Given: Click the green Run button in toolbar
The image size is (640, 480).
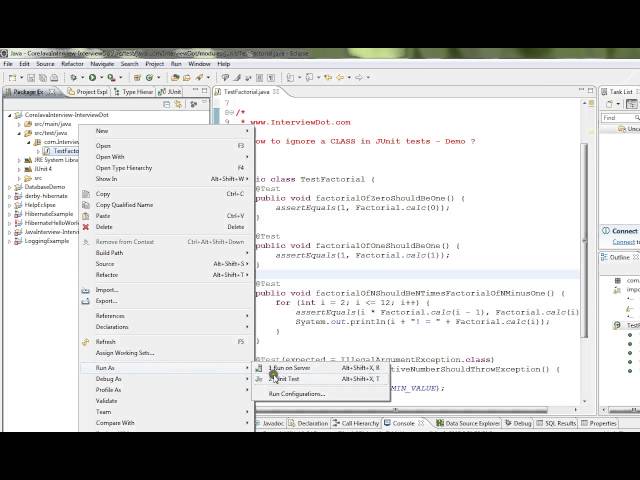Looking at the screenshot, I should (93, 78).
